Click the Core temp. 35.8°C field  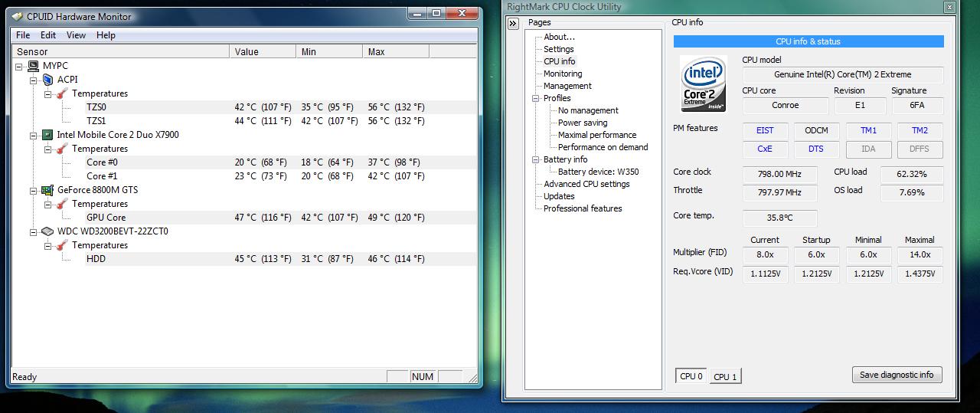pyautogui.click(x=779, y=218)
